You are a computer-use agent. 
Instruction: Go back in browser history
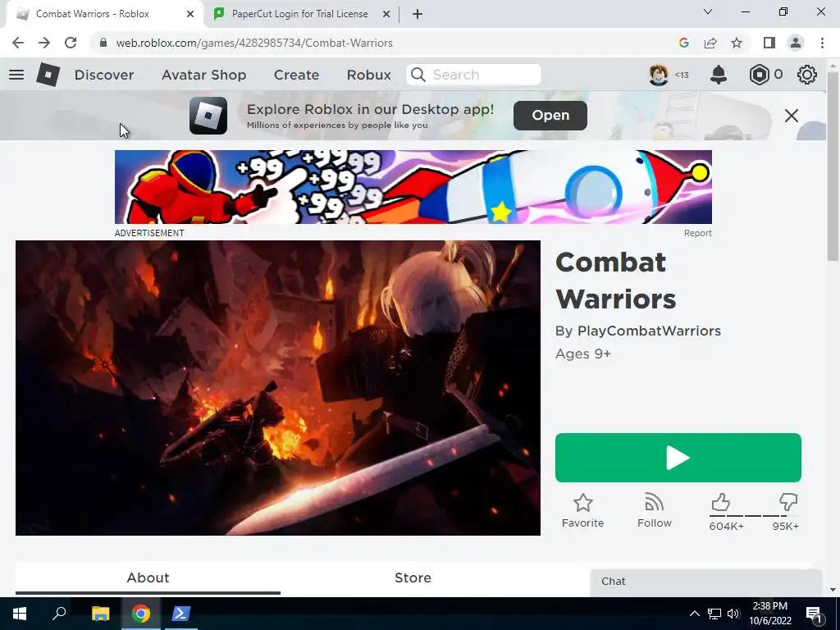18,43
